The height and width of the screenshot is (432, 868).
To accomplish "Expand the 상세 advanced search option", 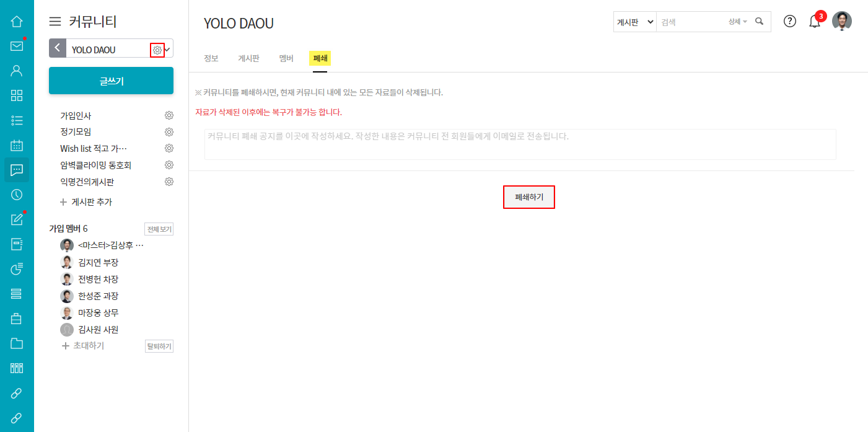I will [738, 22].
